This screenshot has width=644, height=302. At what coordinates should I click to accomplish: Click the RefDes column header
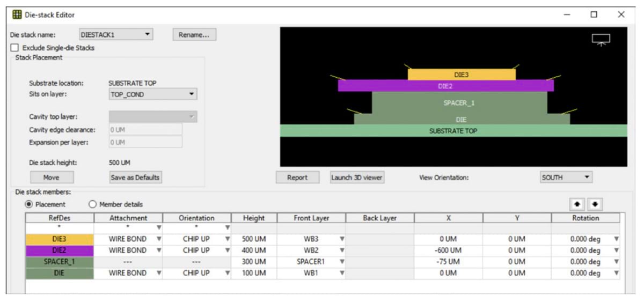[60, 218]
